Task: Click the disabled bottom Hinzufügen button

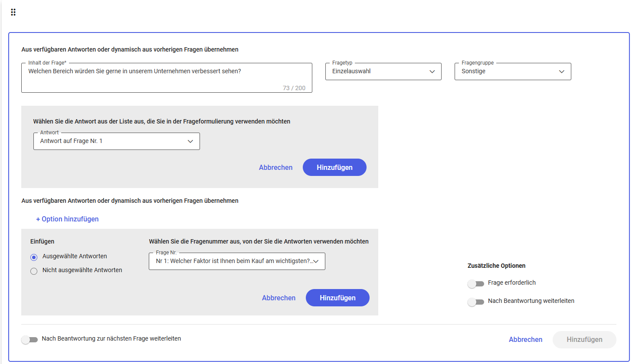Action: click(x=584, y=339)
